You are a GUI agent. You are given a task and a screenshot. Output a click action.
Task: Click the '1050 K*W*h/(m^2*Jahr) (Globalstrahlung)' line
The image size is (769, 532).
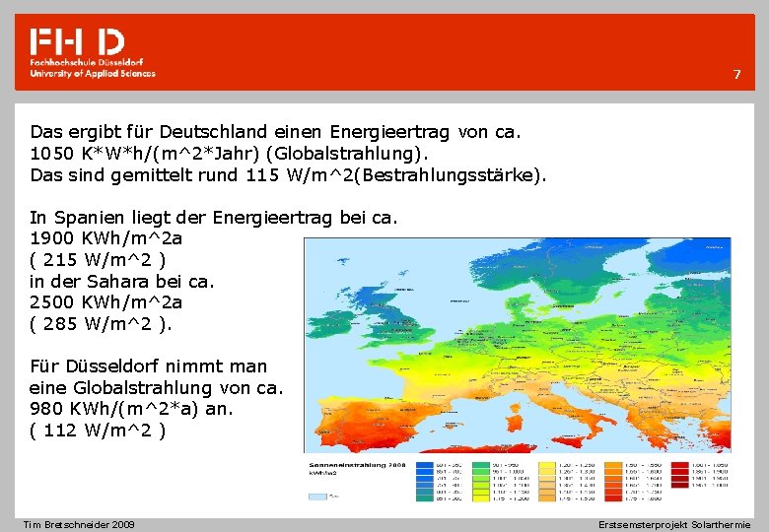point(229,154)
